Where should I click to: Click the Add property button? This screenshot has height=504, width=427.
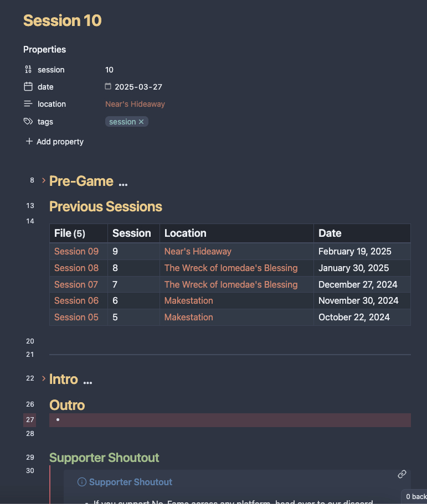click(x=54, y=142)
